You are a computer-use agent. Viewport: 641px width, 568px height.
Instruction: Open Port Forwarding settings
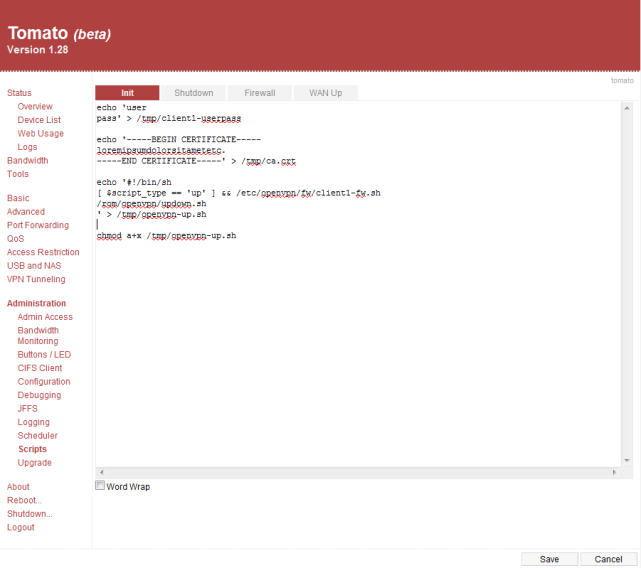38,225
